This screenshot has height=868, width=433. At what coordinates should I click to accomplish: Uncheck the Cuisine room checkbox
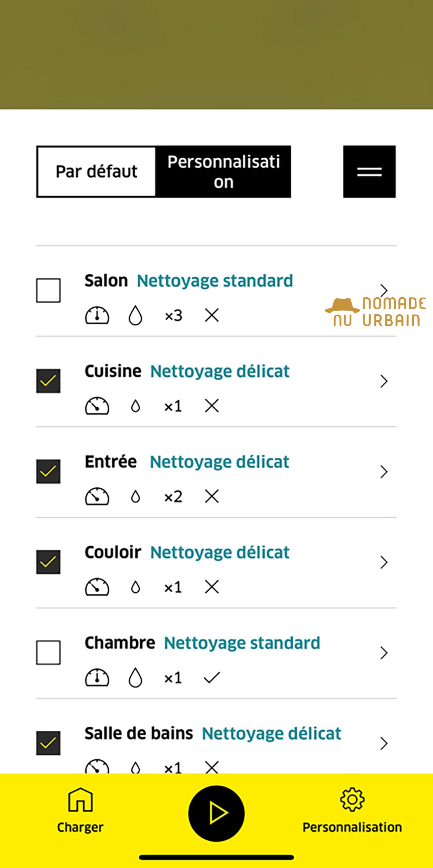48,381
